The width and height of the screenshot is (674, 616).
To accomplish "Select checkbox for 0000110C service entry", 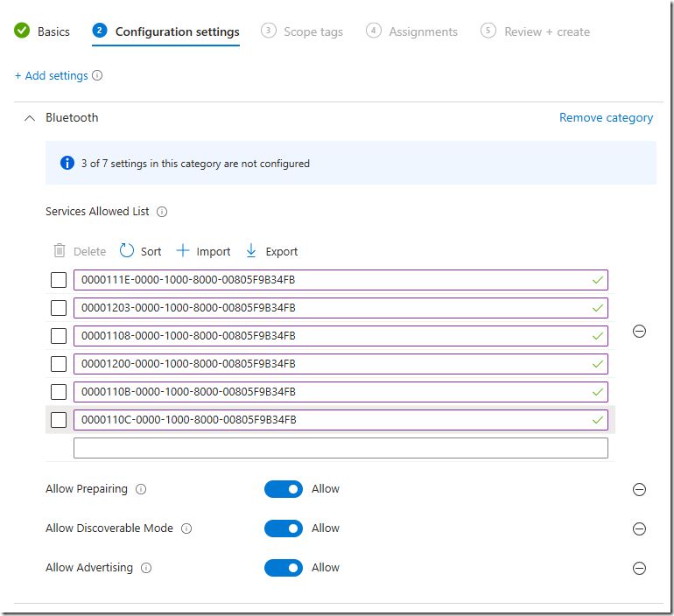I will [59, 420].
